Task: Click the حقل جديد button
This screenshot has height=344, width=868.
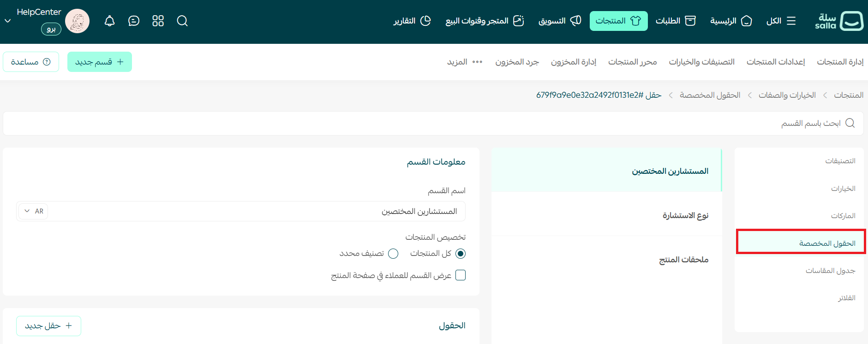Action: point(48,326)
